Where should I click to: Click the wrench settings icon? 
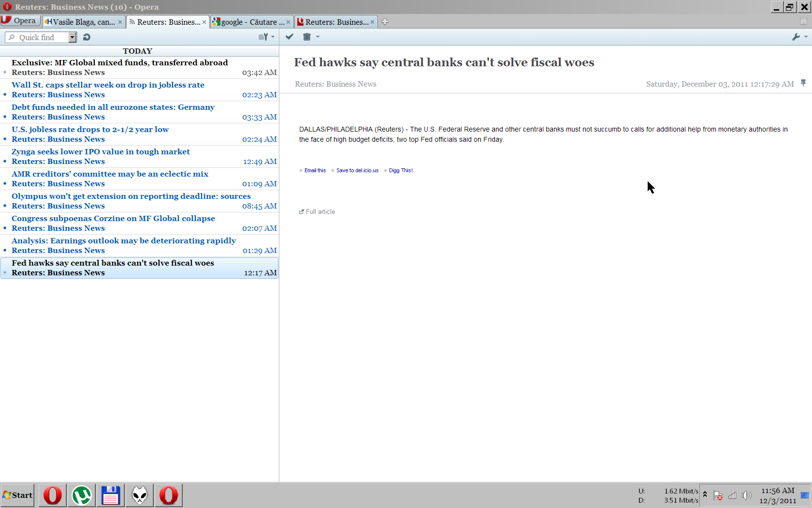click(796, 37)
